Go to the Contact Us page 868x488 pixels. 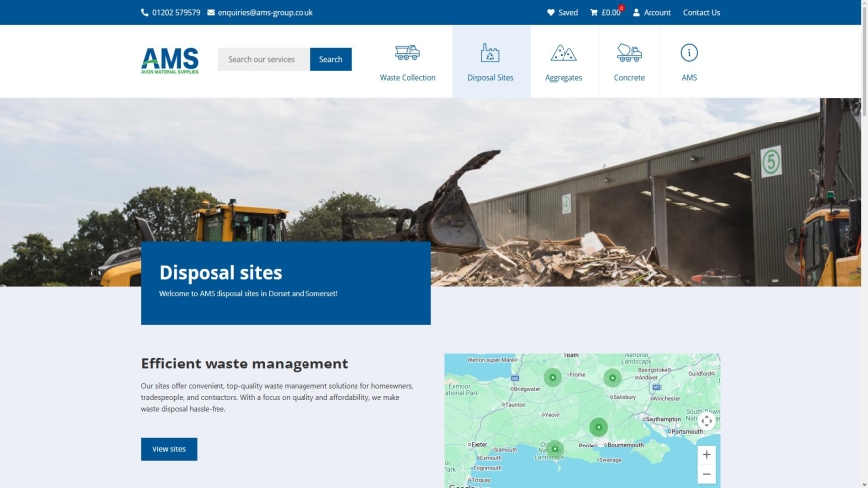pyautogui.click(x=701, y=12)
